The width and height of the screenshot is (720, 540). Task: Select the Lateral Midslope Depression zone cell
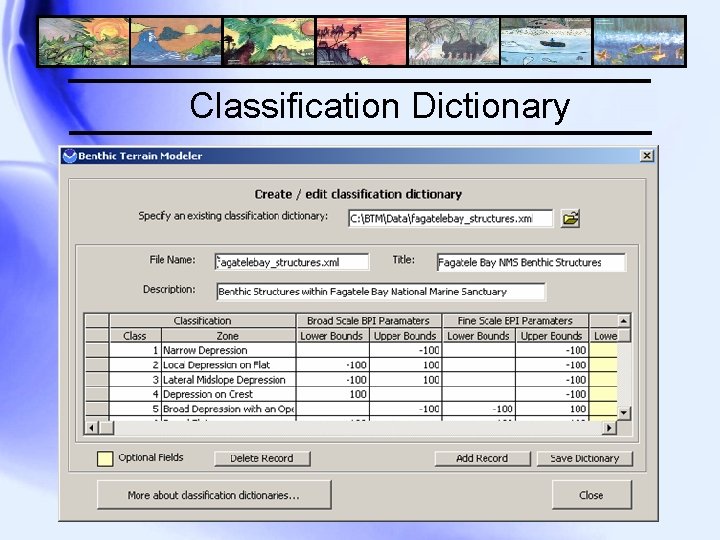(x=228, y=380)
